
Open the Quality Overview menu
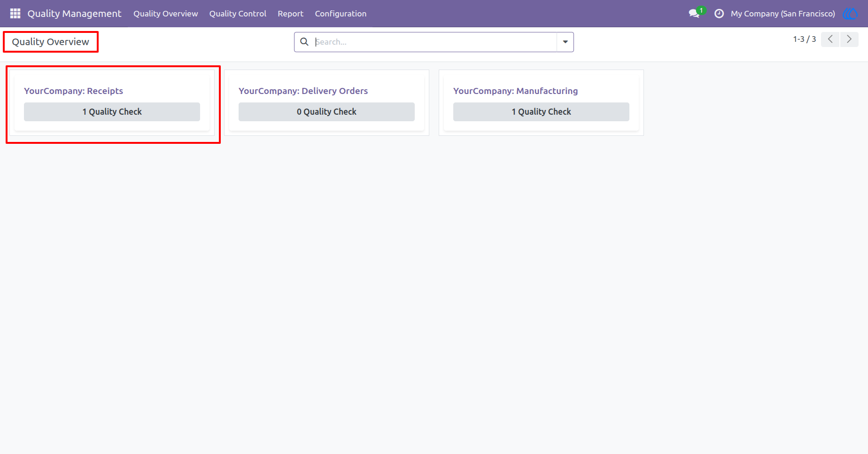click(x=166, y=14)
